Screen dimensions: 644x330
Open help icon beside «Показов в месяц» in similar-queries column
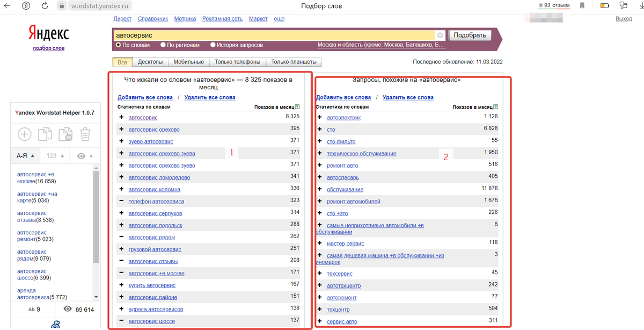[x=496, y=107]
